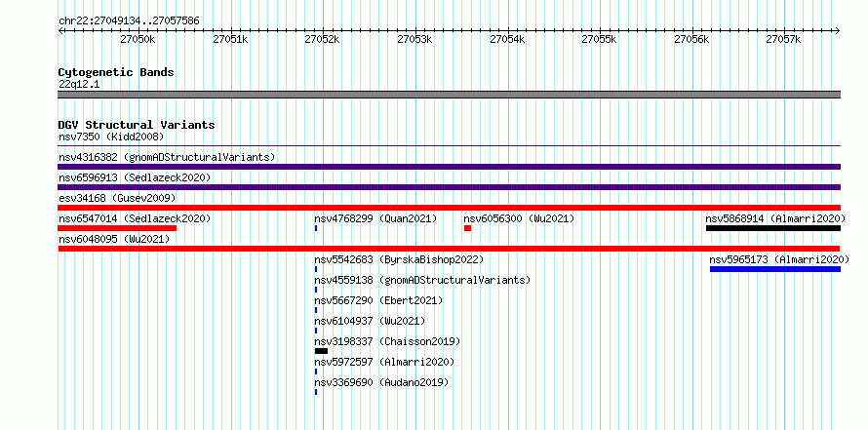Open nsv5542683 (ByrskaBishop2022) label

tap(399, 259)
